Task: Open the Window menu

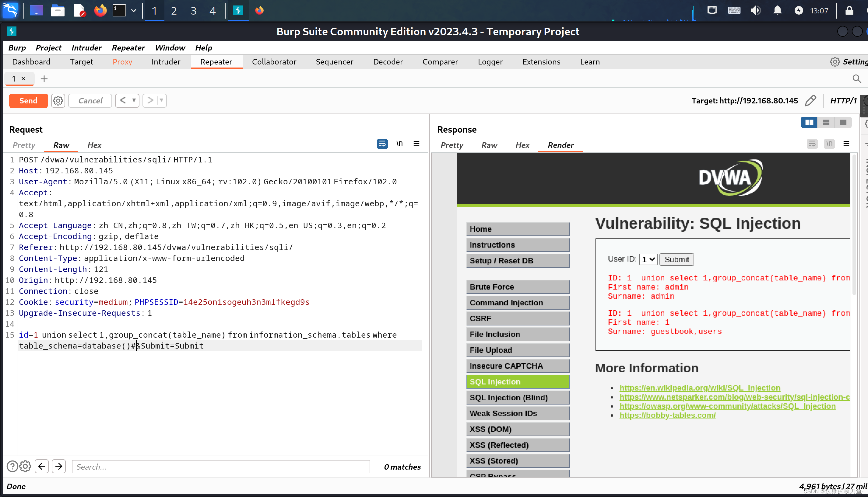Action: pyautogui.click(x=170, y=48)
